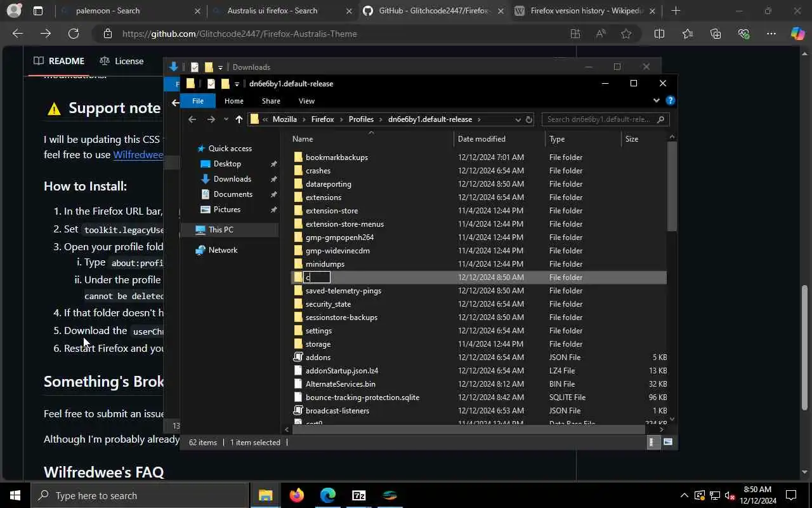812x508 pixels.
Task: Add page to Edge favorites star
Action: coord(626,34)
